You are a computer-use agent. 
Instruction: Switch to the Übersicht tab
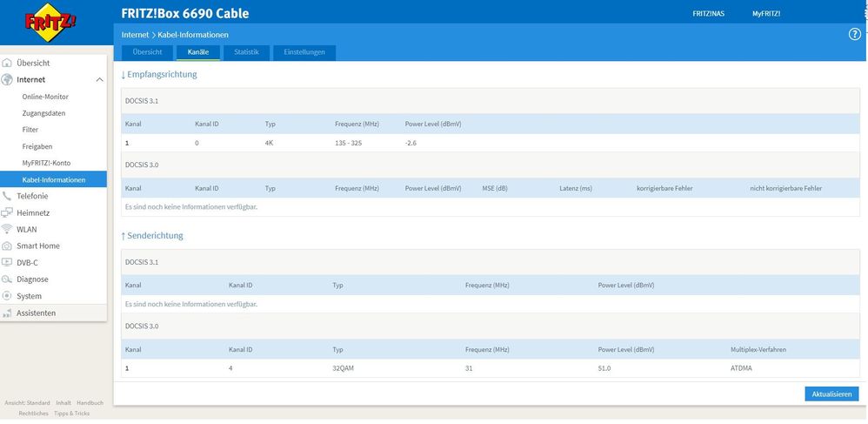click(147, 52)
